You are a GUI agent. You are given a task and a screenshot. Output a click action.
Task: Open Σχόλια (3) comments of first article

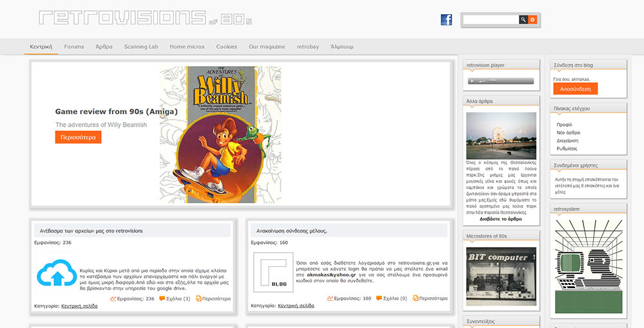click(175, 298)
